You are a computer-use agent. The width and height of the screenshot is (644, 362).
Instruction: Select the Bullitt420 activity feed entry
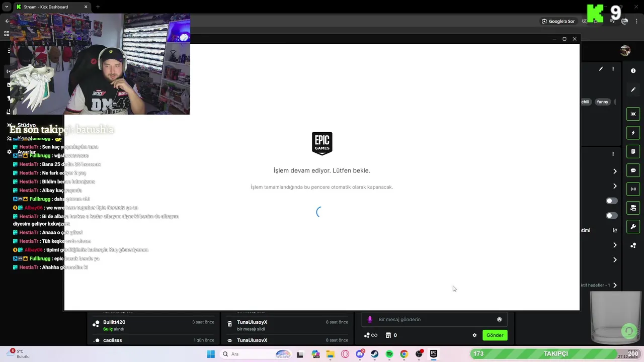click(x=154, y=325)
